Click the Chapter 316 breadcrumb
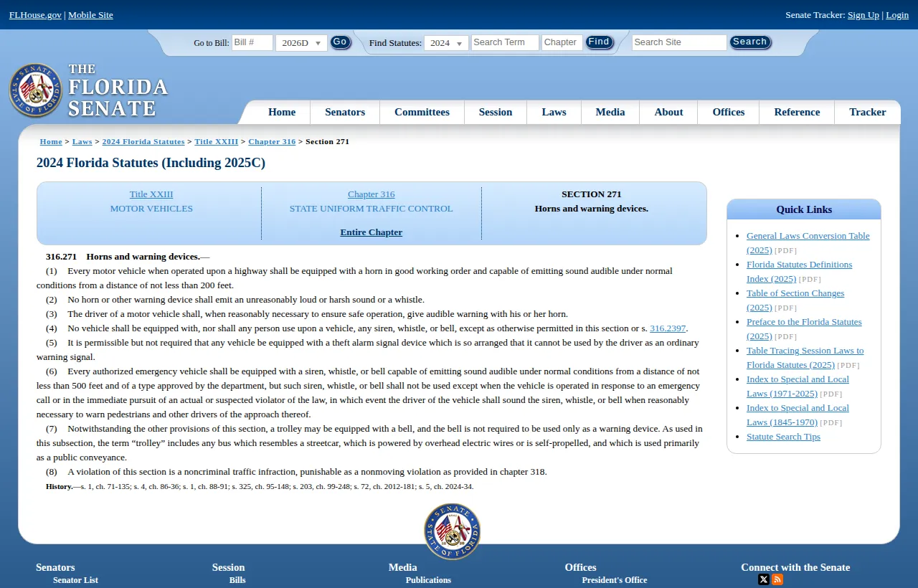 pyautogui.click(x=272, y=141)
